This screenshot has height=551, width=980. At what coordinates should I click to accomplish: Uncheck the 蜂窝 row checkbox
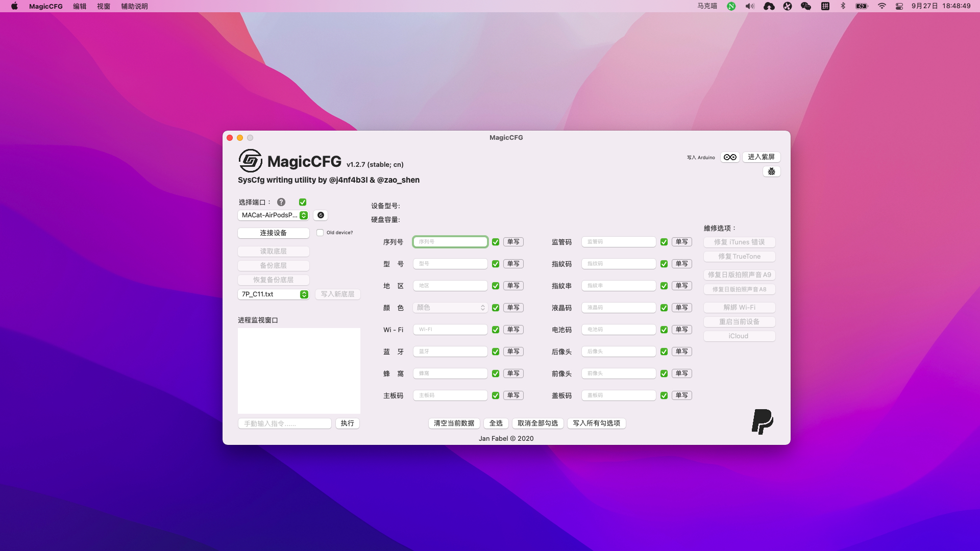pos(496,373)
